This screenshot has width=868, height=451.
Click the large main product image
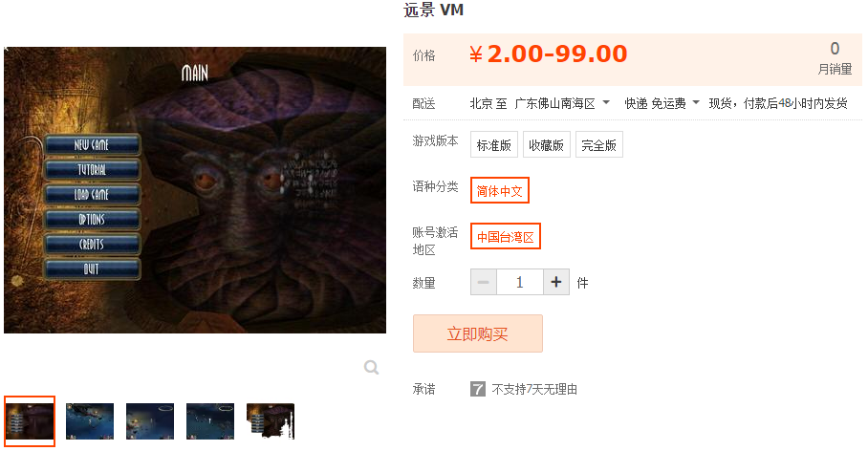pyautogui.click(x=195, y=190)
